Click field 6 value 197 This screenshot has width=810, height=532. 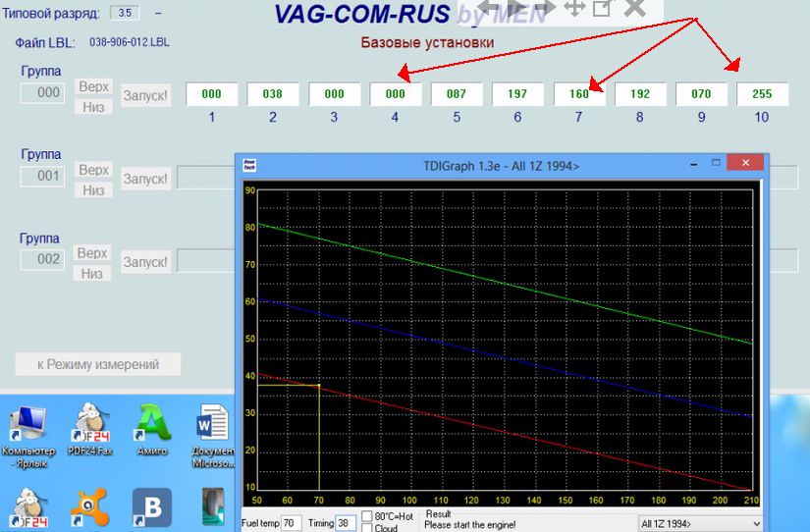(x=517, y=94)
